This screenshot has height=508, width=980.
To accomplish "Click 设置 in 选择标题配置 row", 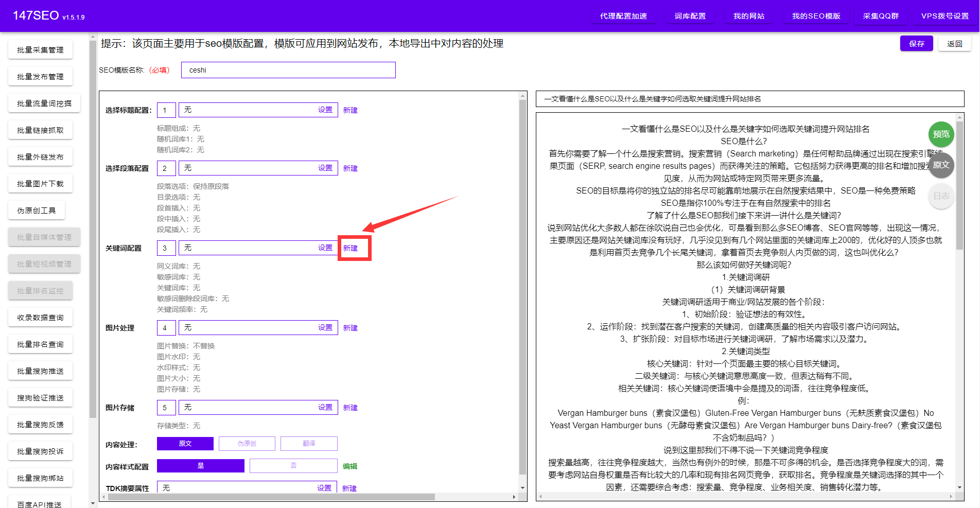I will coord(325,110).
